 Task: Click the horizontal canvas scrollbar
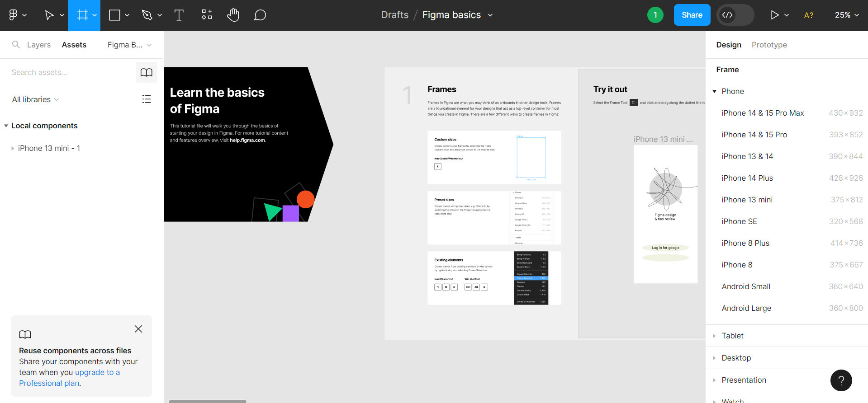pos(208,401)
